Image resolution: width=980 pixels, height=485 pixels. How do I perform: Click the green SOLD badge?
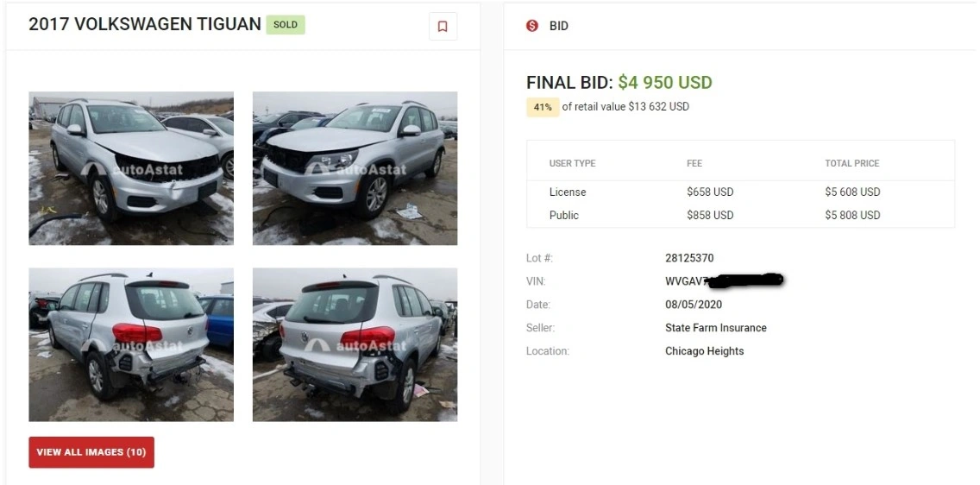pyautogui.click(x=286, y=25)
